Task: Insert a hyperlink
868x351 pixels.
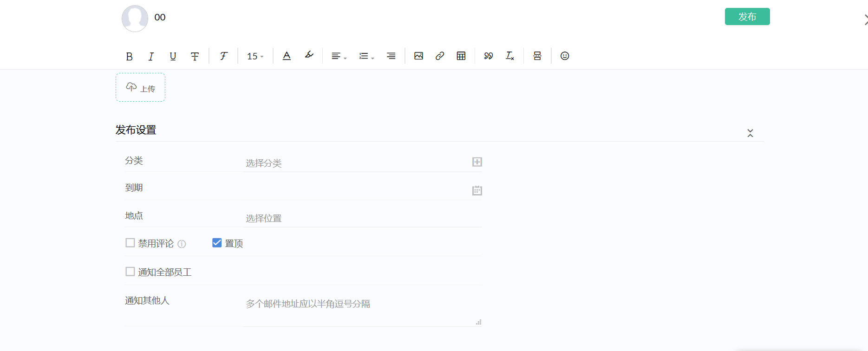Action: click(440, 56)
